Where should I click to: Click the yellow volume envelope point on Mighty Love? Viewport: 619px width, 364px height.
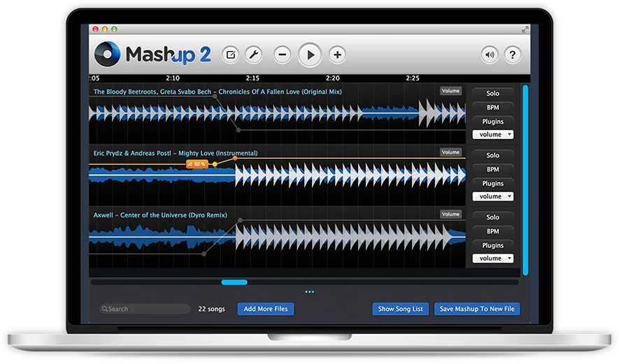[215, 164]
